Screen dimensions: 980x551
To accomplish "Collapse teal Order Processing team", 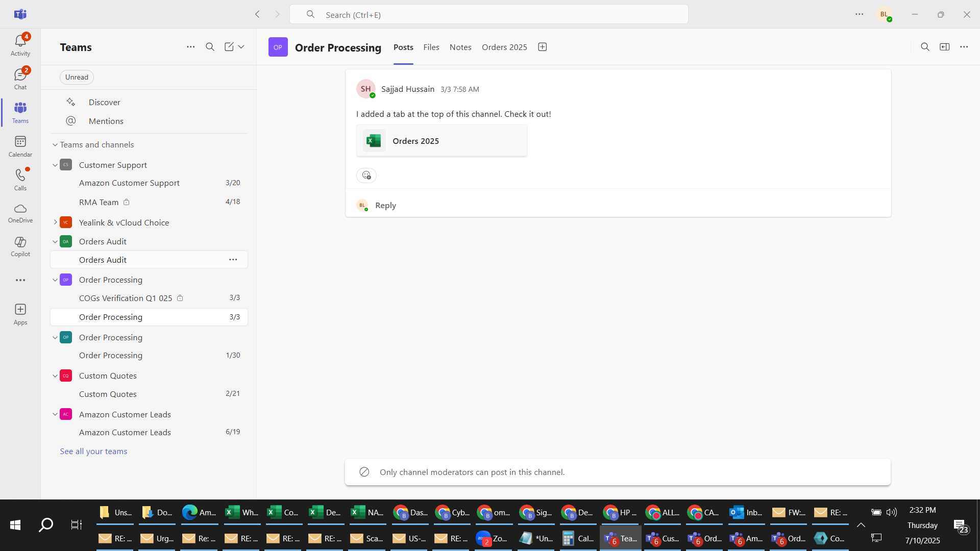I will (55, 338).
